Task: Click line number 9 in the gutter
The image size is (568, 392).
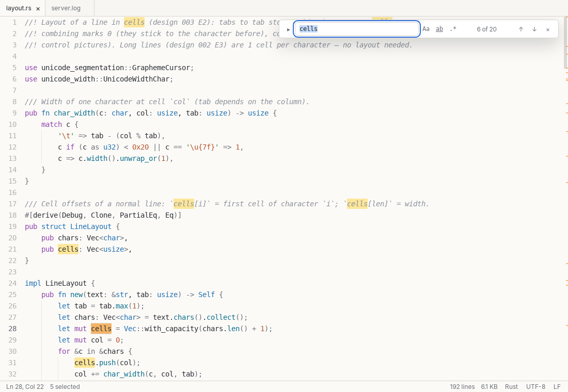Action: point(14,113)
